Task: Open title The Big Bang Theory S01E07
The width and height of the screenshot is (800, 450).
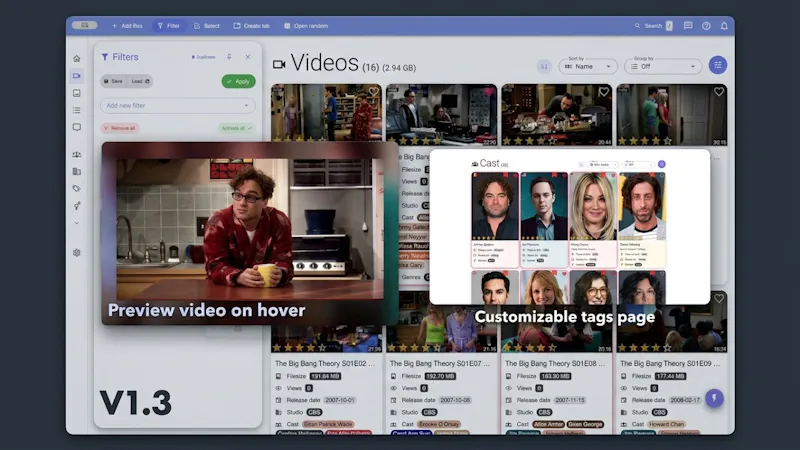Action: (x=440, y=363)
